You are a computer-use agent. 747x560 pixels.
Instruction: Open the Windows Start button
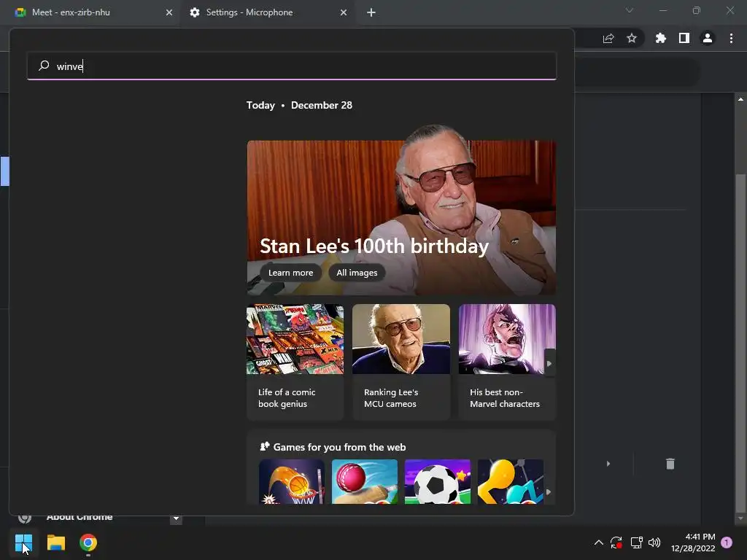point(23,542)
